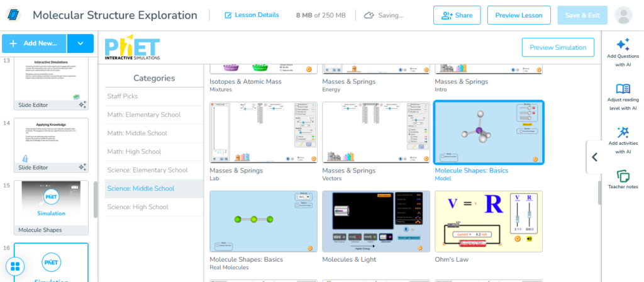Select Math: Middle School category
644x282 pixels.
coord(154,133)
